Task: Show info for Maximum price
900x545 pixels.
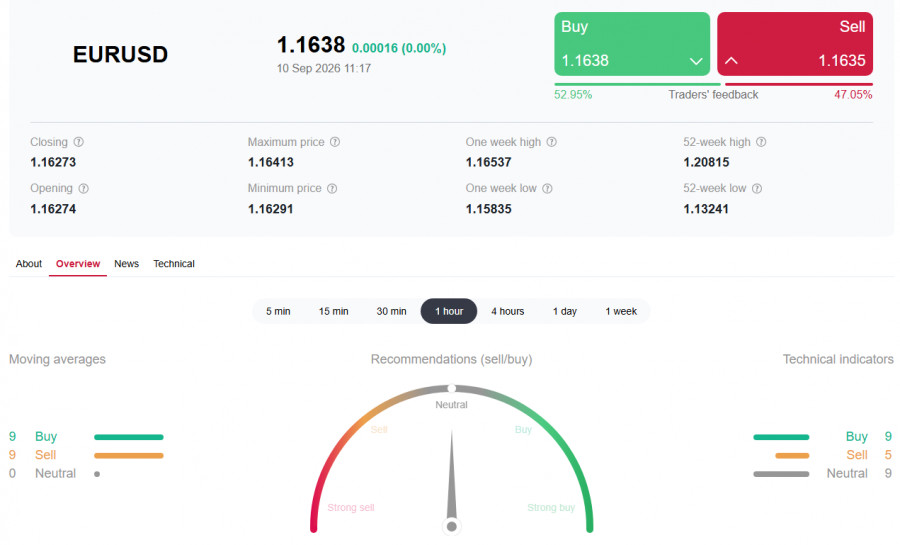Action: 335,142
